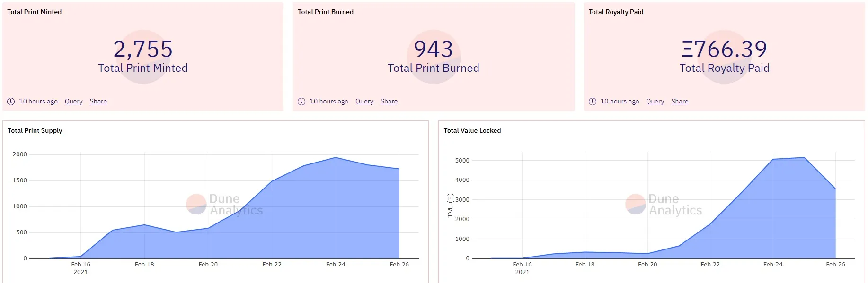Viewport: 868px width, 283px height.
Task: Click Dune logo watermark in Total Print Supply chart
Action: [196, 204]
